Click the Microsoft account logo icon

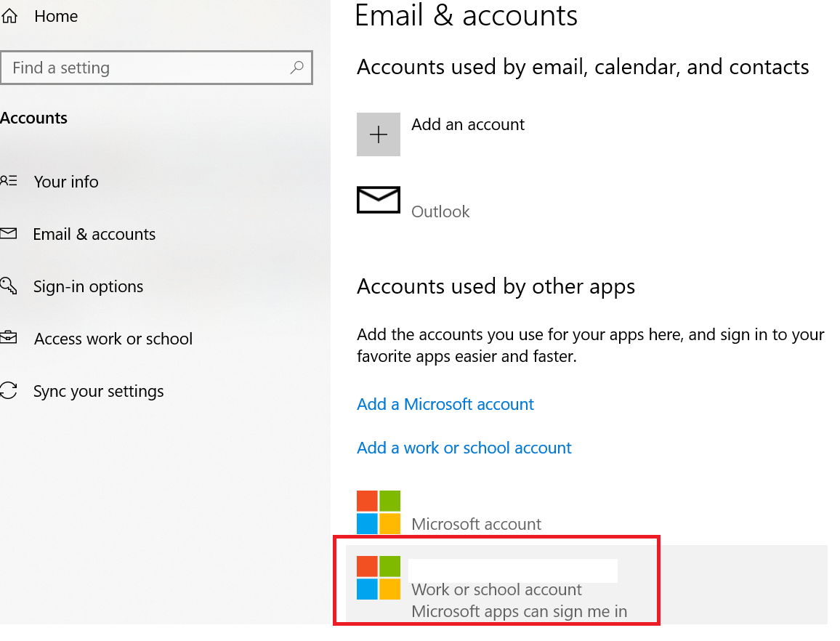pyautogui.click(x=379, y=512)
